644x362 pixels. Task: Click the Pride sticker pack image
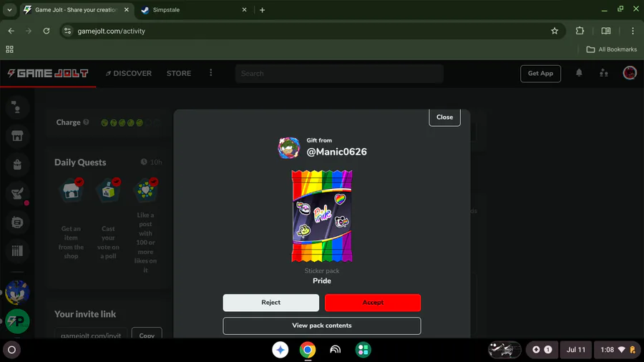tap(321, 216)
